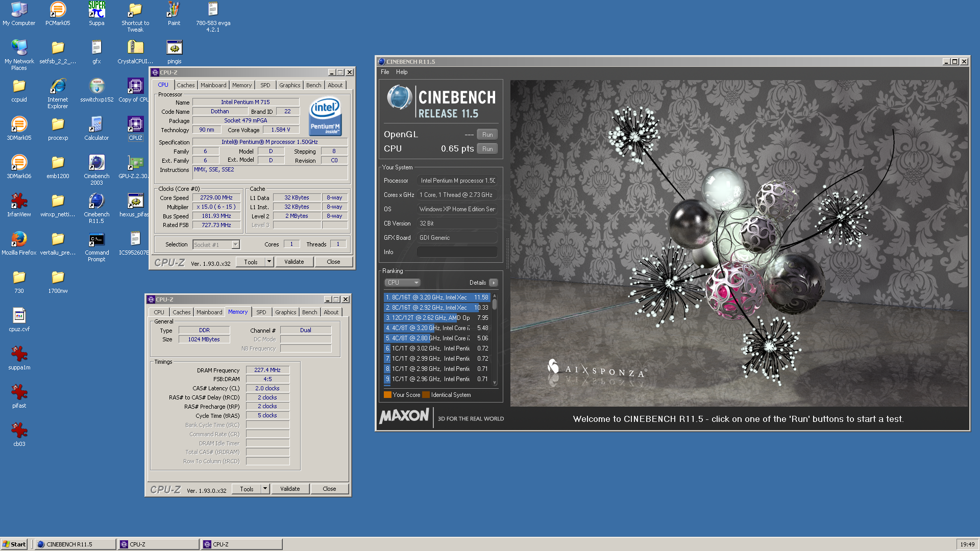
Task: Open the pifast desktop icon
Action: (19, 396)
